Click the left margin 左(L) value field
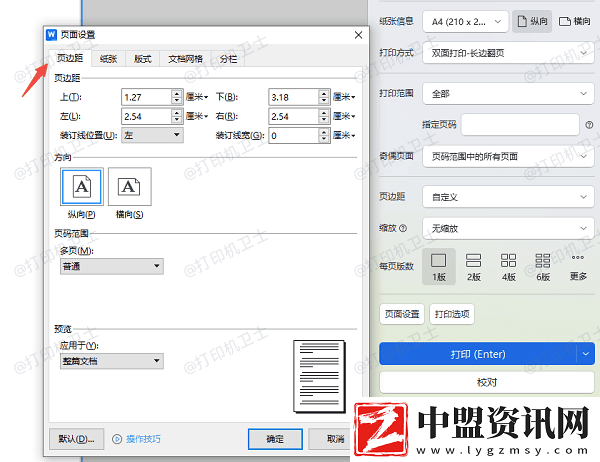600x462 pixels. [x=147, y=116]
